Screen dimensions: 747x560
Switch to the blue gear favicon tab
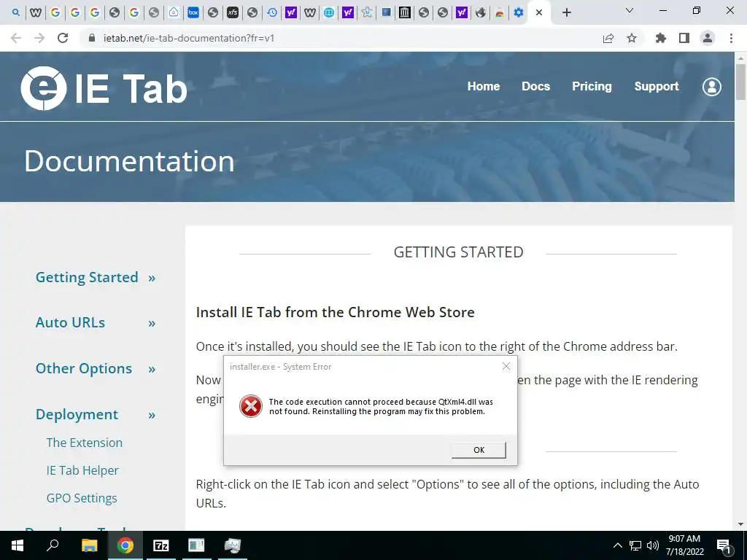coord(519,12)
